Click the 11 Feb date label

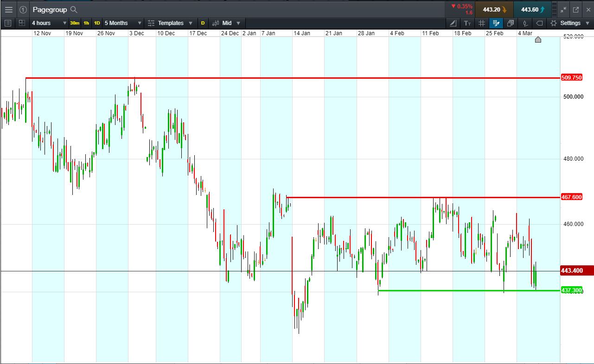[x=430, y=33]
